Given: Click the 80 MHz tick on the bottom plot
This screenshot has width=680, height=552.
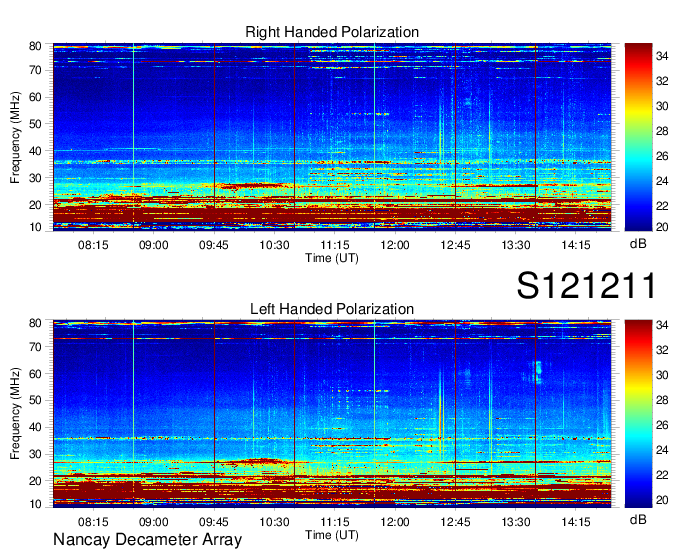Looking at the screenshot, I should (x=35, y=323).
